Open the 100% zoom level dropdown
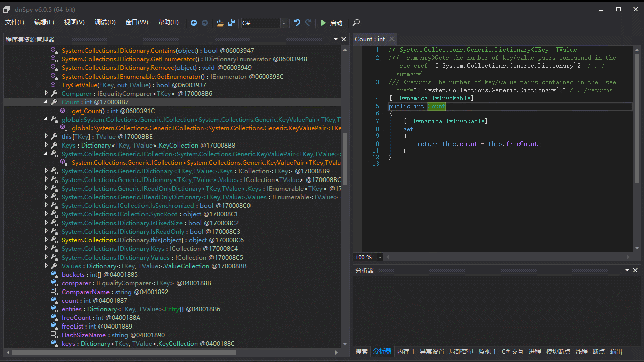The height and width of the screenshot is (362, 644). click(379, 257)
